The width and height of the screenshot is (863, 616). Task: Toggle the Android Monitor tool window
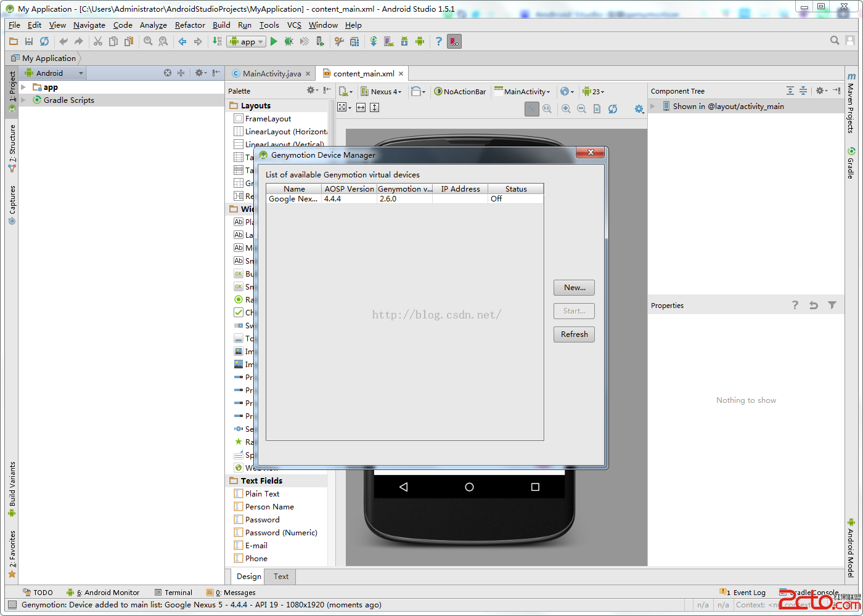(x=104, y=593)
